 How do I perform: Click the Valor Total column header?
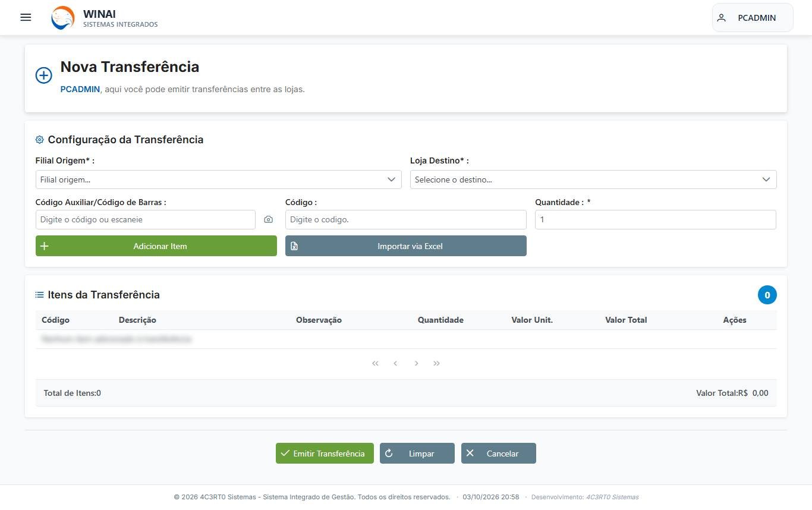click(626, 320)
